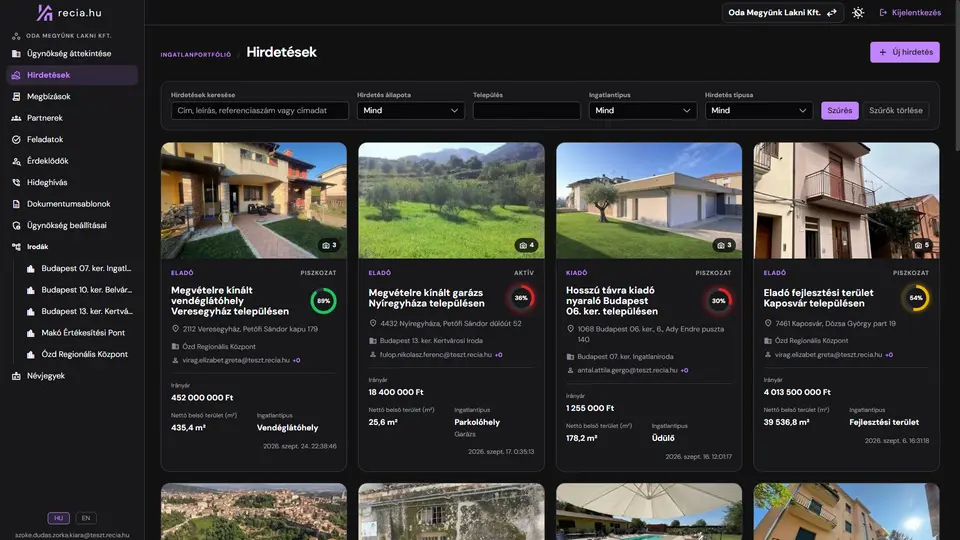Click the Ügynökség áttekintése sidebar icon
960x540 pixels.
[16, 54]
